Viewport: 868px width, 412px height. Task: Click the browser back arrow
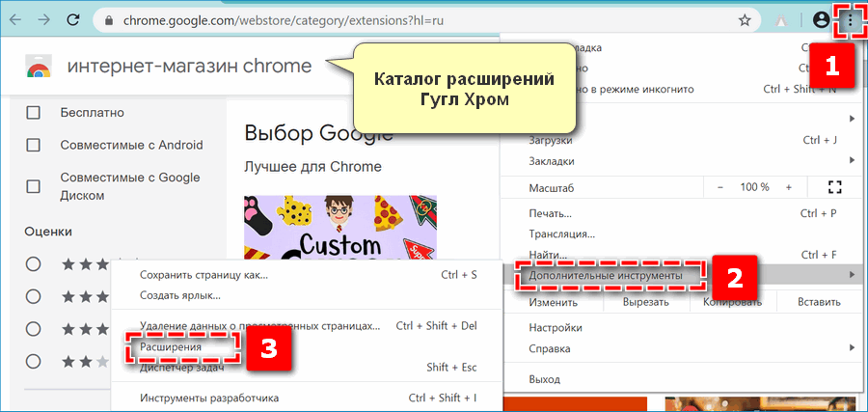pyautogui.click(x=14, y=20)
